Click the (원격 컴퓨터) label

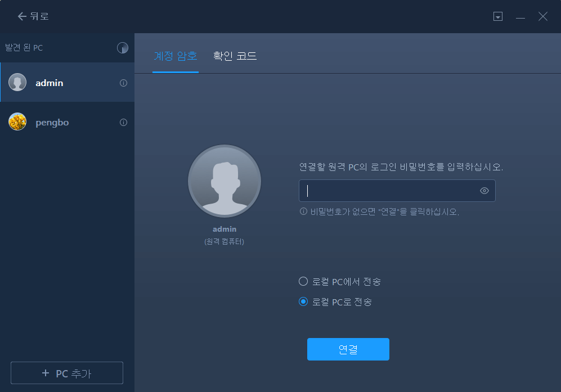(225, 241)
